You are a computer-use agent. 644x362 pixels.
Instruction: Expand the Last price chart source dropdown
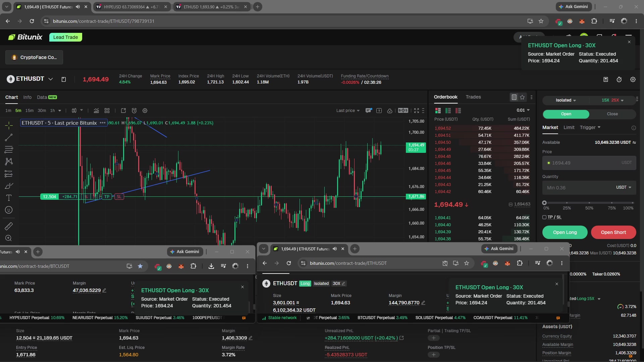click(348, 111)
